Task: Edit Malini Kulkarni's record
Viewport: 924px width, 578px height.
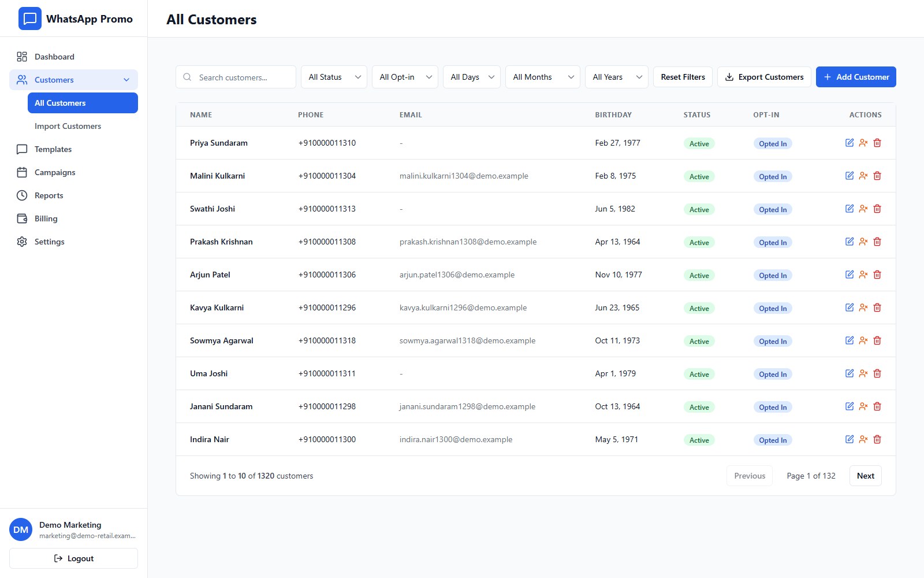Action: pyautogui.click(x=850, y=176)
